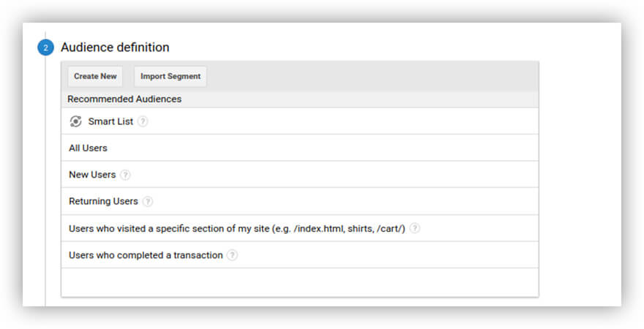644x329 pixels.
Task: Click the blank row under the transaction audience
Action: coord(299,282)
